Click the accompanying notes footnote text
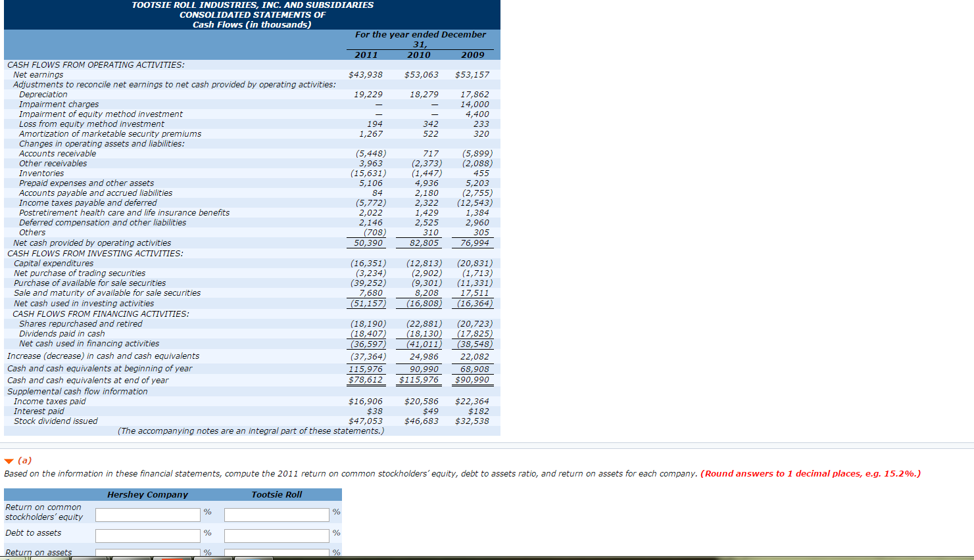The image size is (974, 560). (251, 431)
